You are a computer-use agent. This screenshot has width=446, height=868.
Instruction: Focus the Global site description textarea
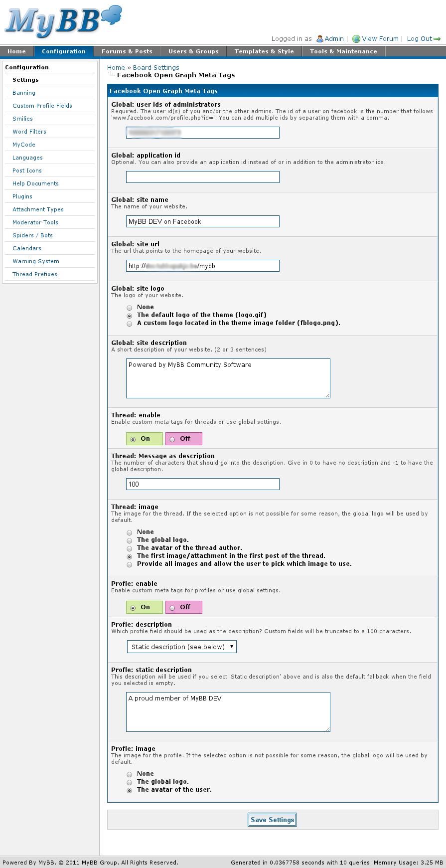(x=228, y=378)
